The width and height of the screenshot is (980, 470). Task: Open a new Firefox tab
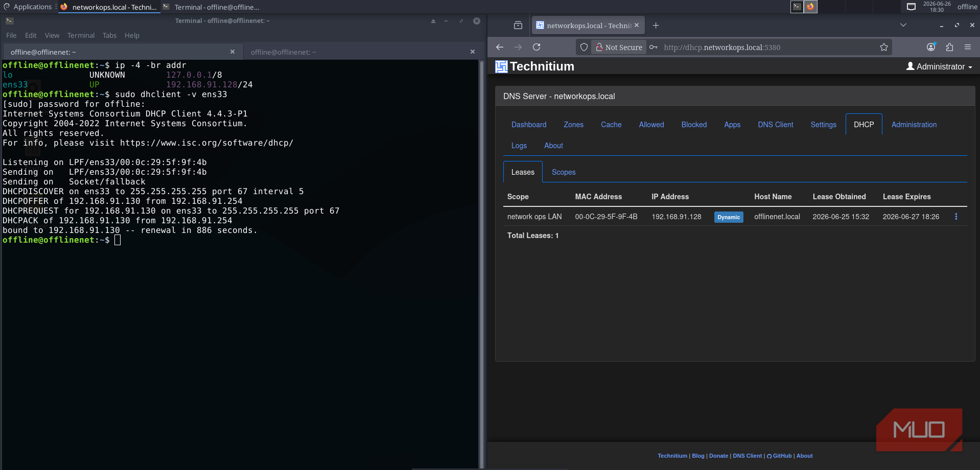coord(656,26)
